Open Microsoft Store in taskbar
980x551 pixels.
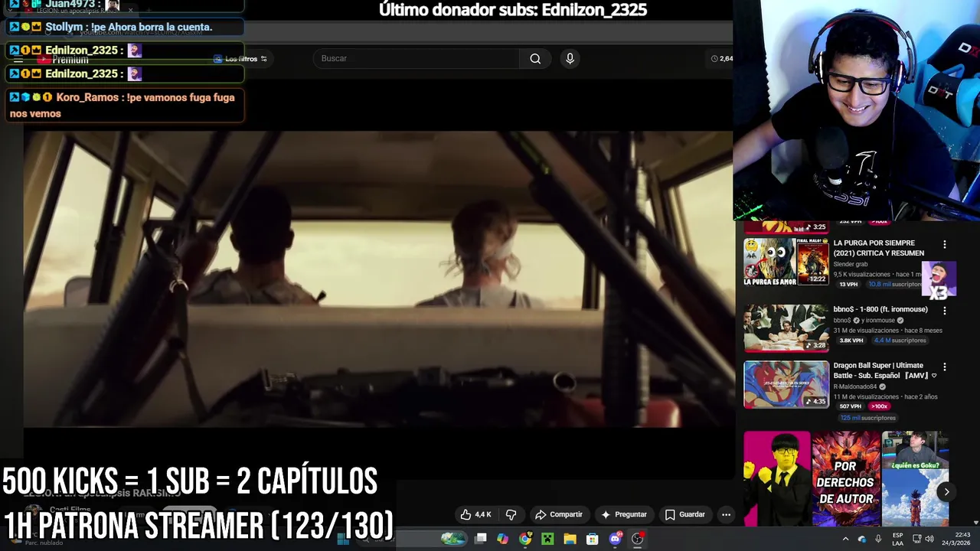point(593,539)
